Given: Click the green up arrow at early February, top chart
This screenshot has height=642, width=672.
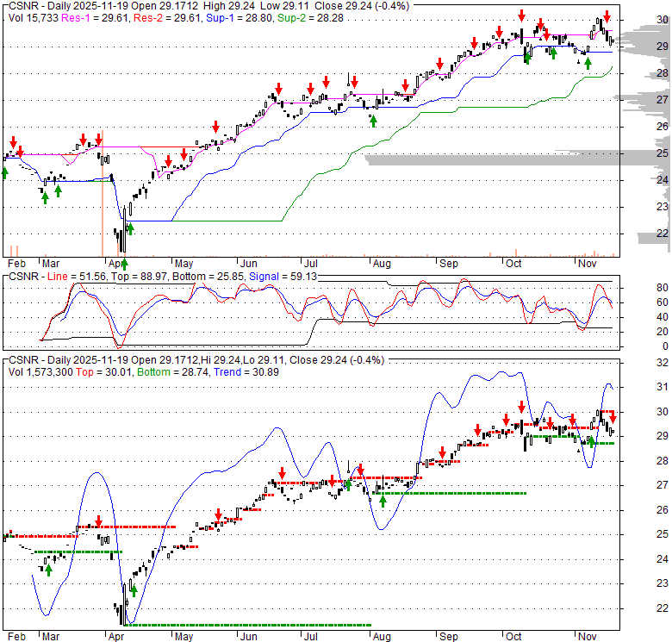Looking at the screenshot, I should 4,172.
